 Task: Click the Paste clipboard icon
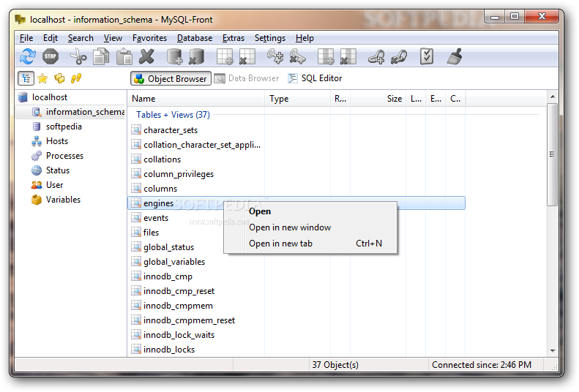[124, 56]
